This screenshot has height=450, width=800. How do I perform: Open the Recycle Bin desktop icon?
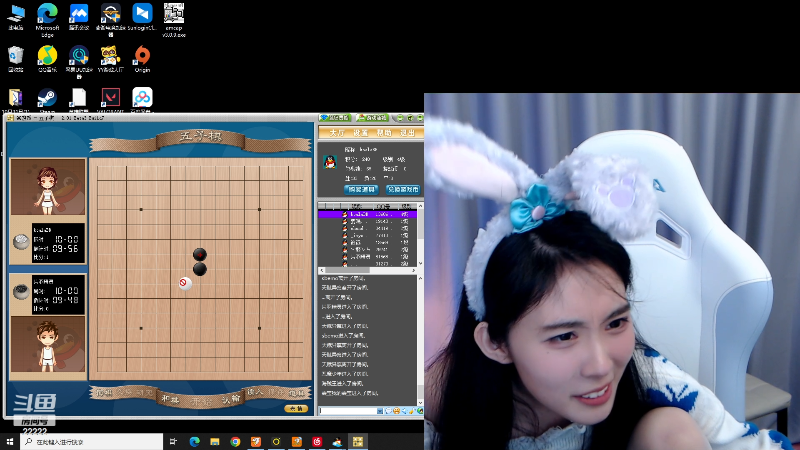(x=16, y=59)
